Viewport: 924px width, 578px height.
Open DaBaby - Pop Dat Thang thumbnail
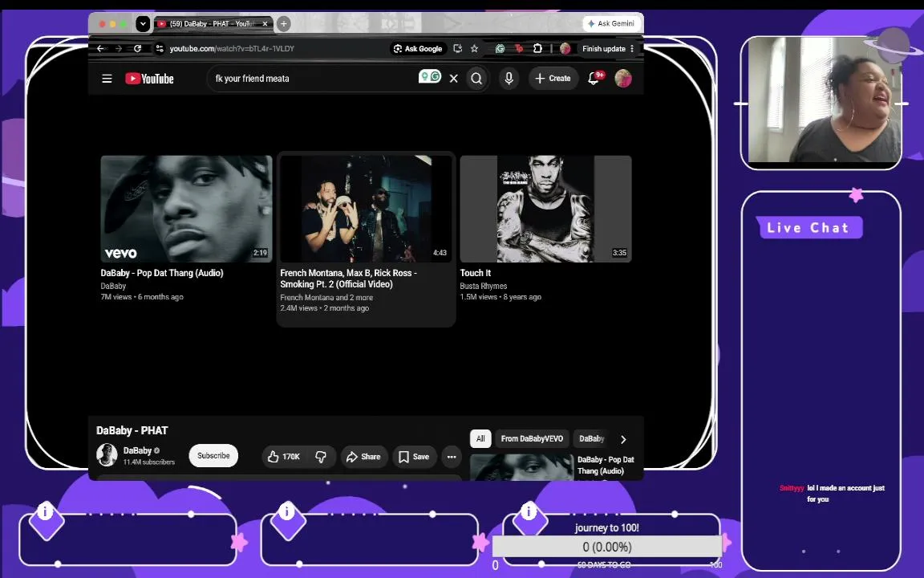pyautogui.click(x=186, y=209)
